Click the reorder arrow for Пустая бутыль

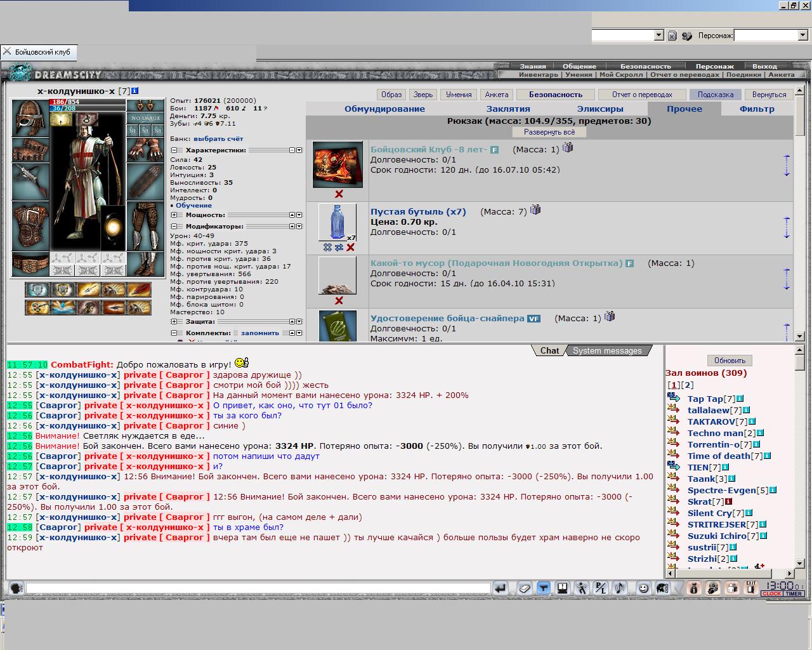(x=787, y=228)
